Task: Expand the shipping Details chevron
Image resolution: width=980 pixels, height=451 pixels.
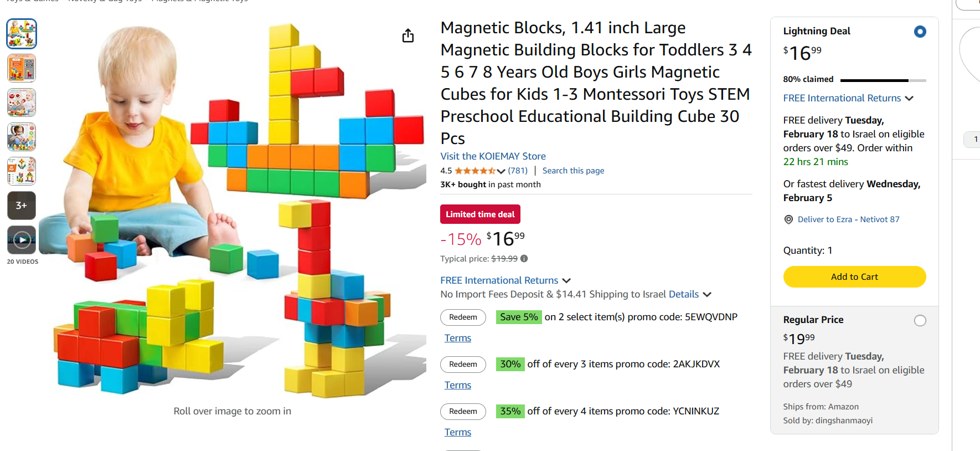Action: tap(707, 295)
